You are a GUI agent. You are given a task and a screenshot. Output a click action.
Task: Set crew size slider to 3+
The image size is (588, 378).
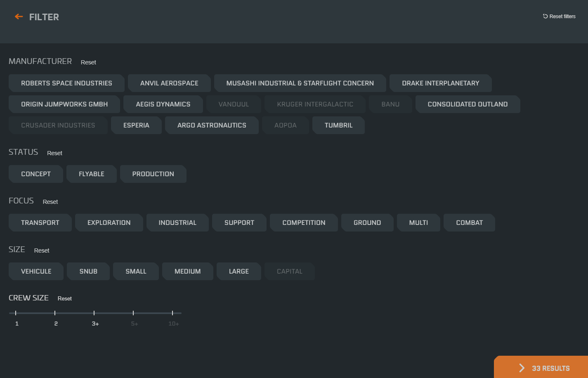[94, 313]
